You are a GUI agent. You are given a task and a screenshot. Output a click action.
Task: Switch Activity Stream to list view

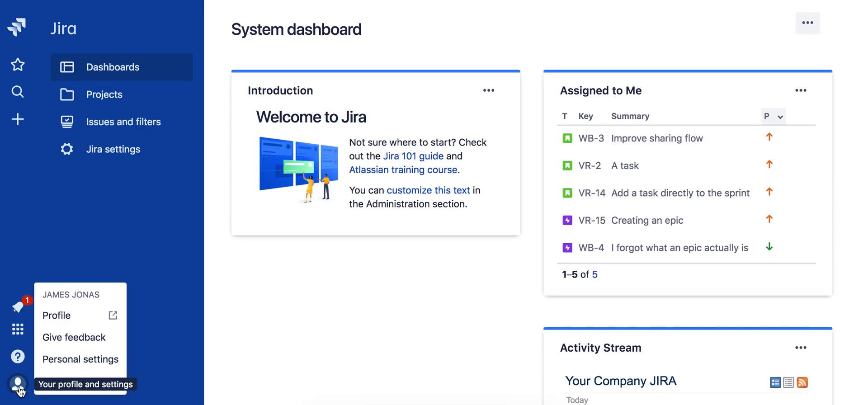click(788, 382)
